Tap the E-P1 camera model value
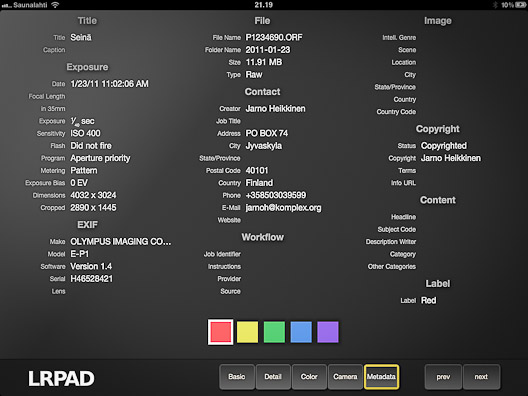528x396 pixels. point(79,254)
